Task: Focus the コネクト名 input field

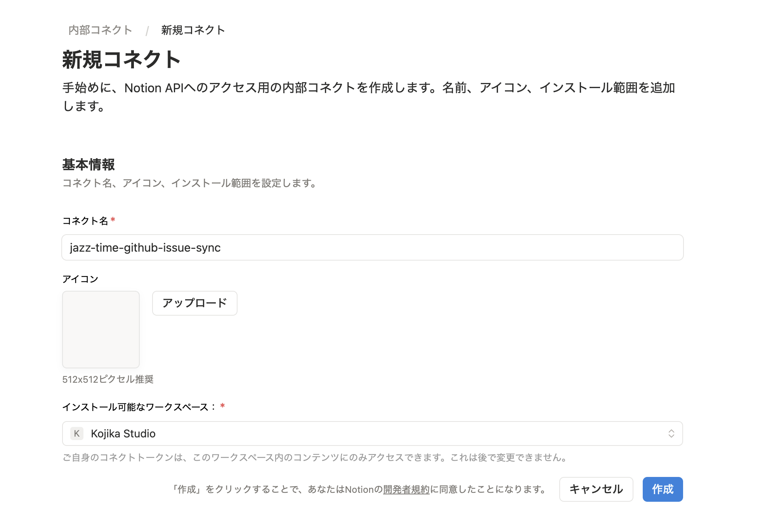Action: [372, 247]
